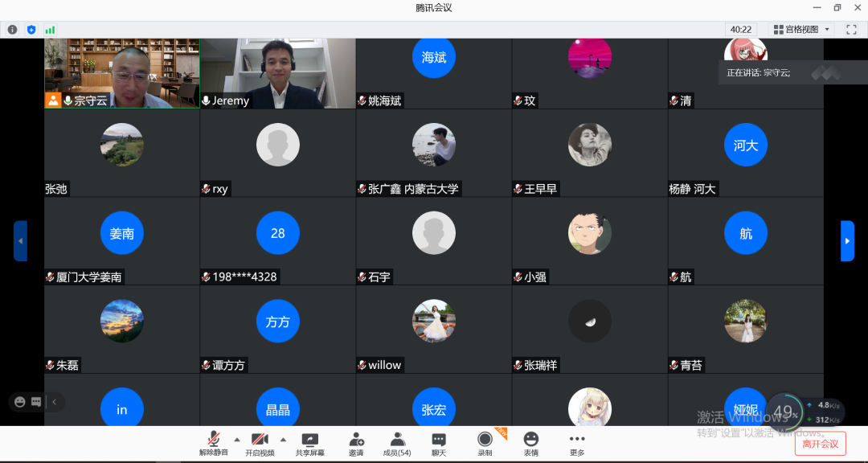
Task: Select Jeremy video tile
Action: pyautogui.click(x=278, y=73)
